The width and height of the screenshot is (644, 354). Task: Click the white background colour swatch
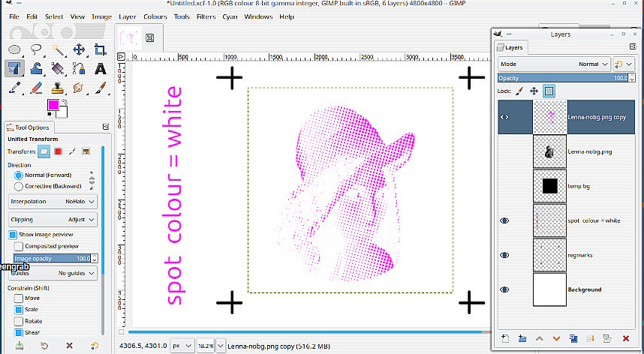(64, 112)
